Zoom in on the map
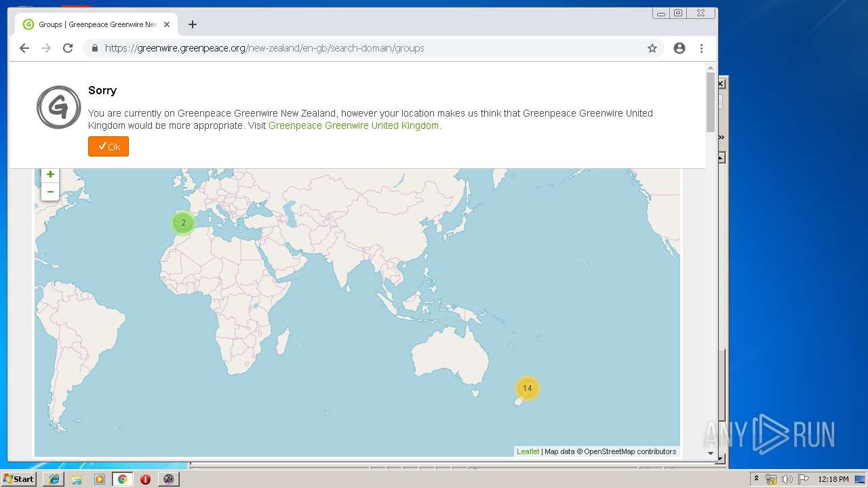The width and height of the screenshot is (868, 488). tap(50, 174)
